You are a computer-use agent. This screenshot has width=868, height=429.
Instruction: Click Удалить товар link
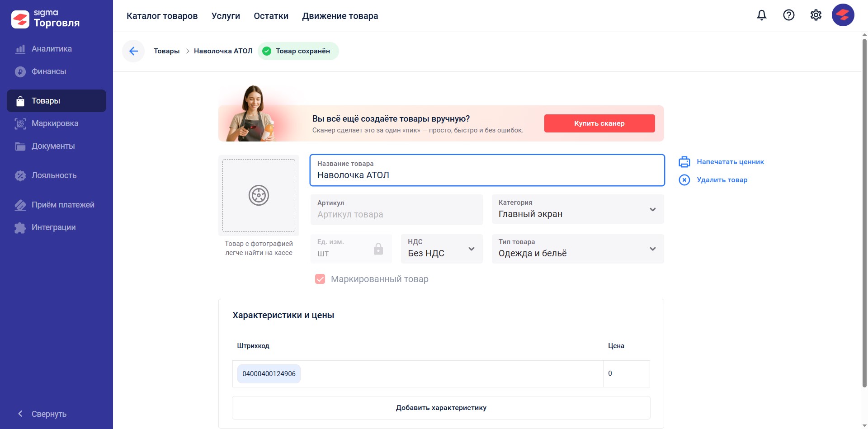tap(722, 180)
